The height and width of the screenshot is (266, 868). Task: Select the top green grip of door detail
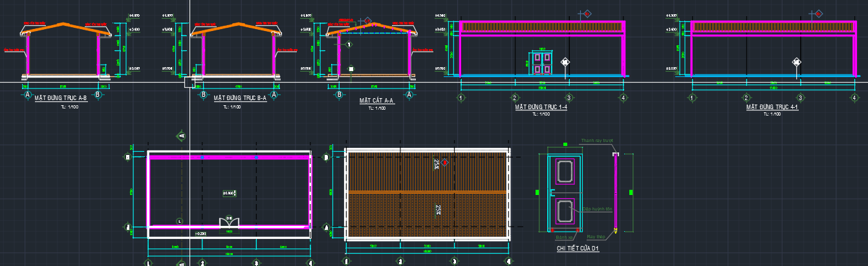click(x=565, y=145)
